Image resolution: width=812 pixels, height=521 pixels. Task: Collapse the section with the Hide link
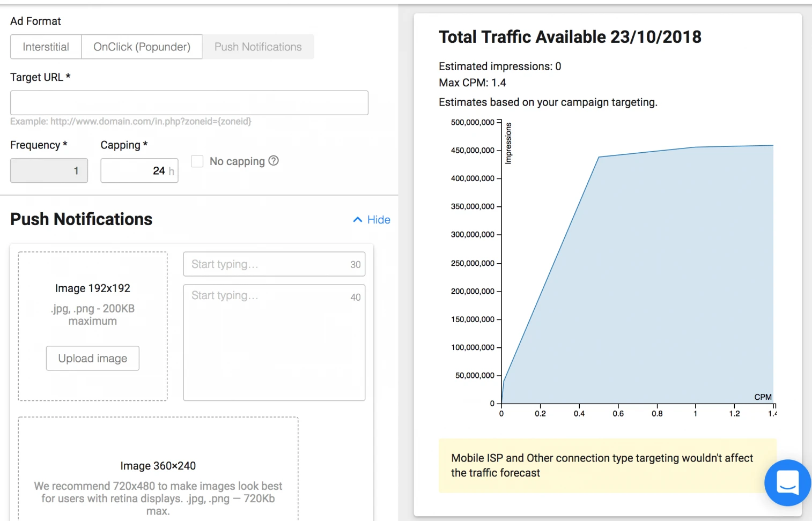pyautogui.click(x=379, y=220)
